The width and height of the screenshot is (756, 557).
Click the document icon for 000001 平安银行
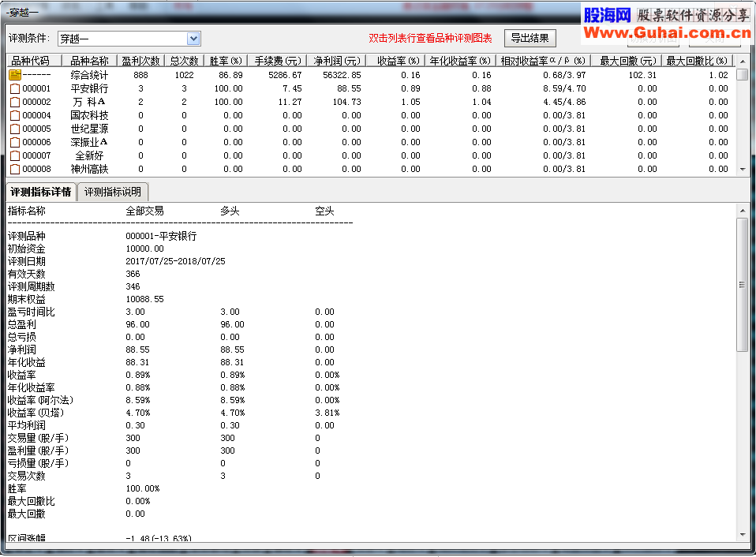point(15,88)
